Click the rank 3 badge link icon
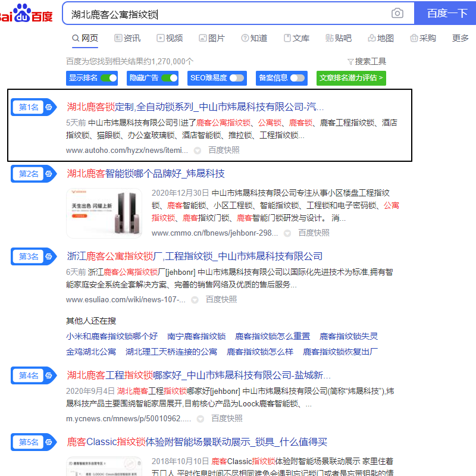This screenshot has height=476, width=476. [x=49, y=256]
